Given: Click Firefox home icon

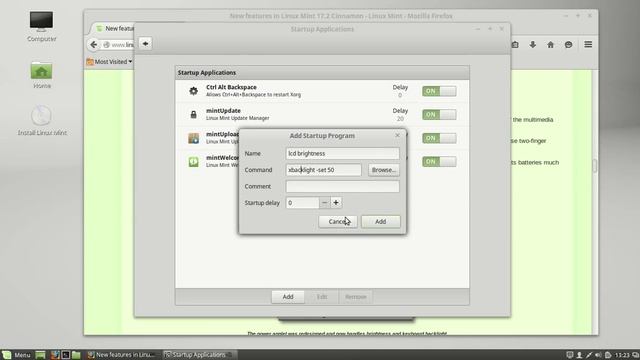Looking at the screenshot, I should coord(550,44).
